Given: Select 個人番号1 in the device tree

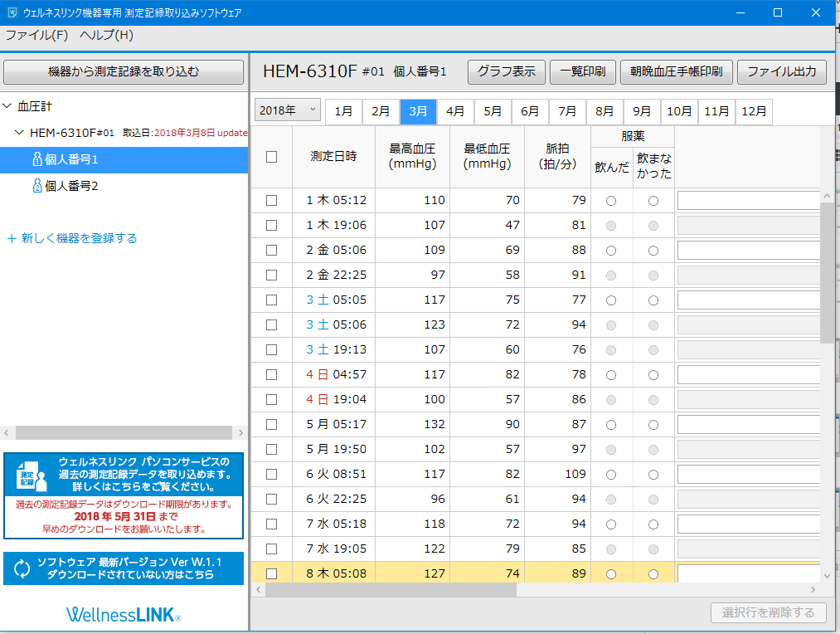Looking at the screenshot, I should pos(124,159).
